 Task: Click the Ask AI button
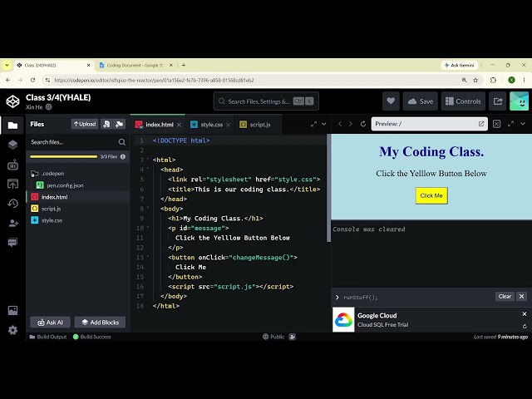pyautogui.click(x=50, y=323)
